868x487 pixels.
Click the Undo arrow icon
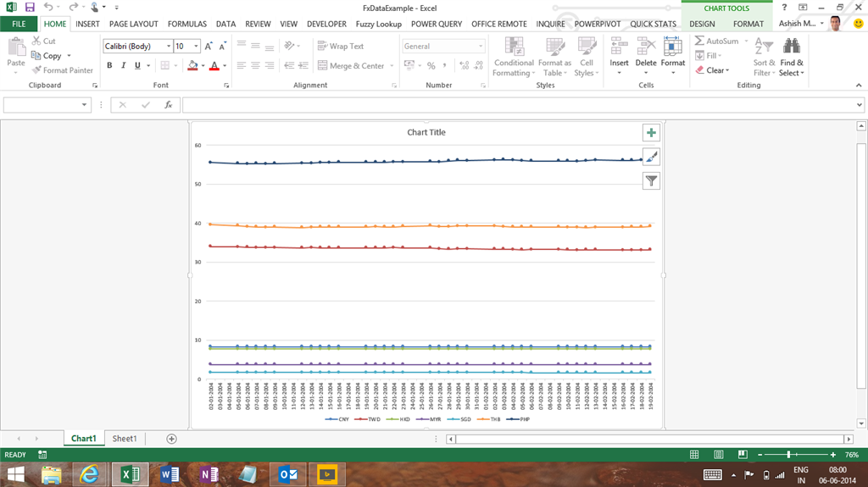[x=48, y=7]
